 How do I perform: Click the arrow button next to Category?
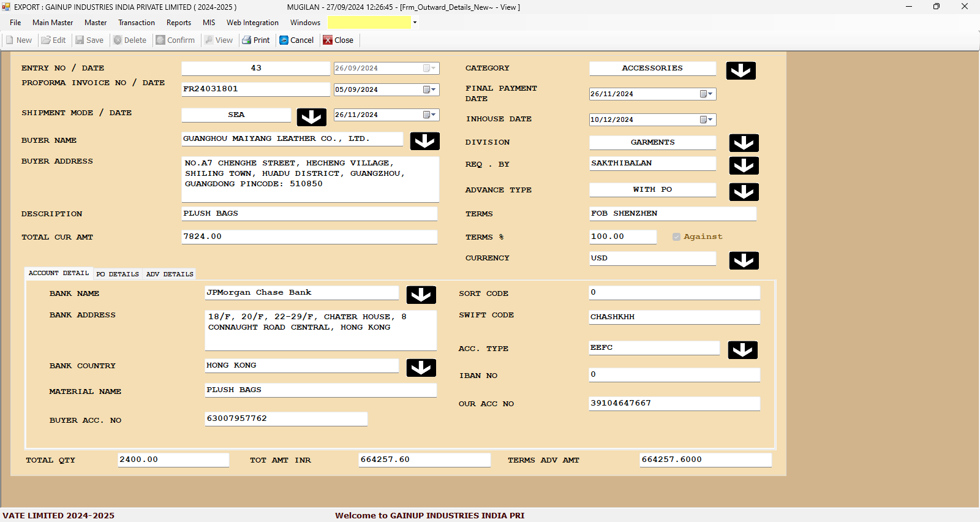pos(741,70)
